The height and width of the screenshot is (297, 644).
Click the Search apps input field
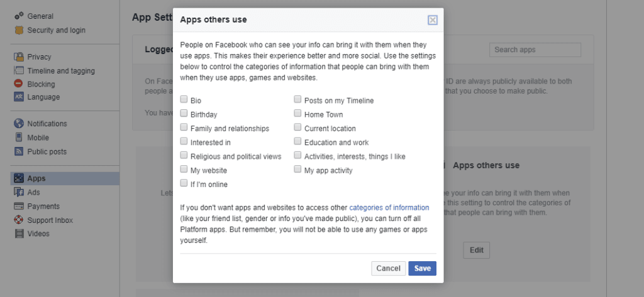[535, 50]
